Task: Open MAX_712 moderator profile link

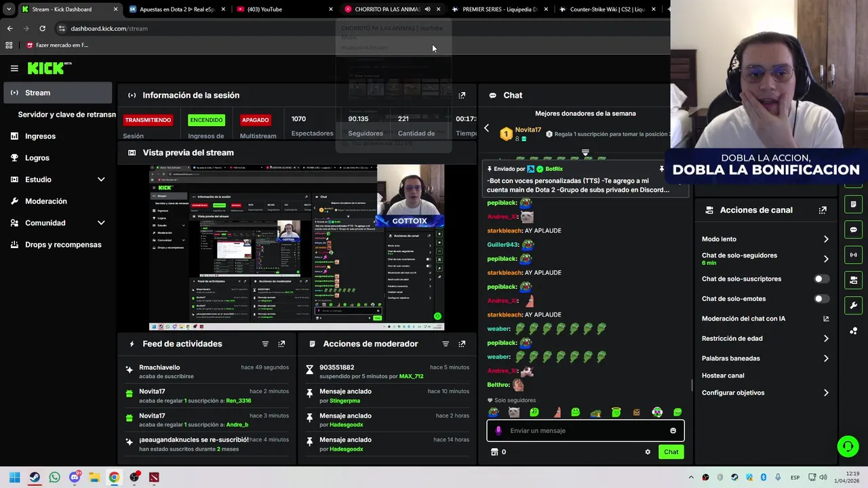Action: tap(411, 376)
